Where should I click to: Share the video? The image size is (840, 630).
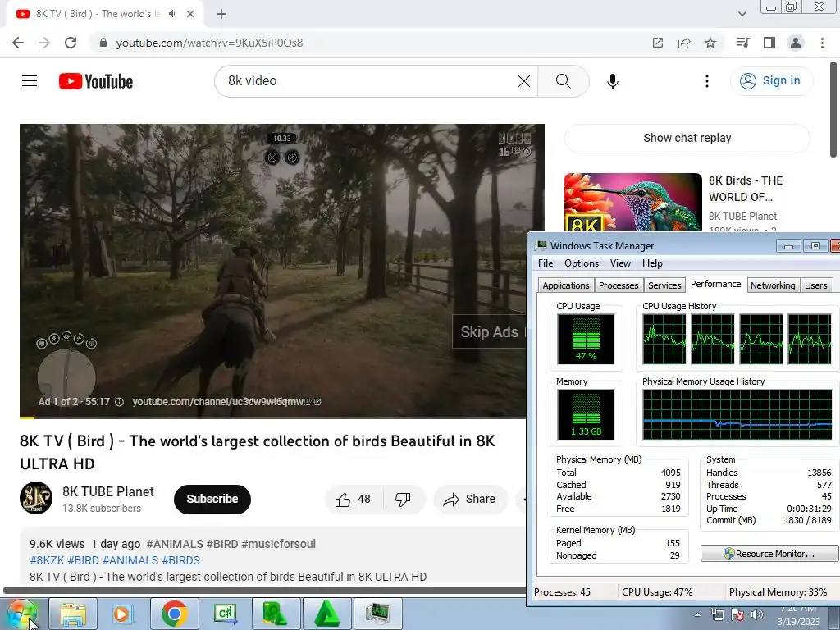pos(469,500)
